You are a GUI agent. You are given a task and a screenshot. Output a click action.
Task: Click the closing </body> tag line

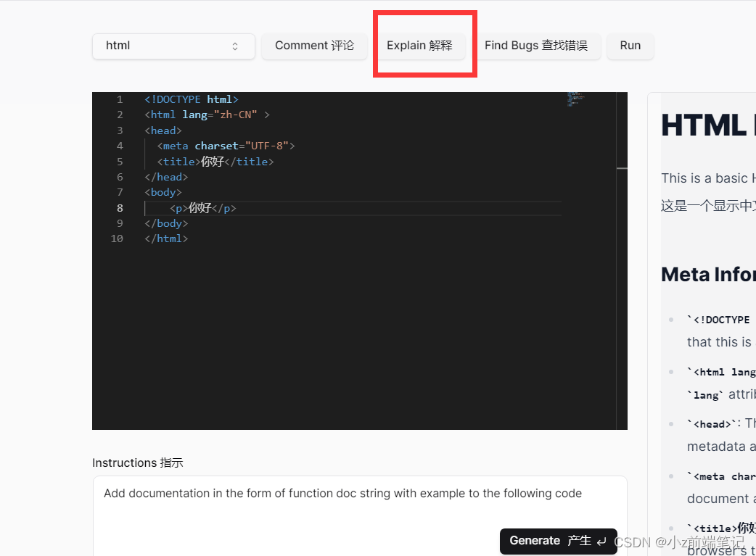coord(166,223)
